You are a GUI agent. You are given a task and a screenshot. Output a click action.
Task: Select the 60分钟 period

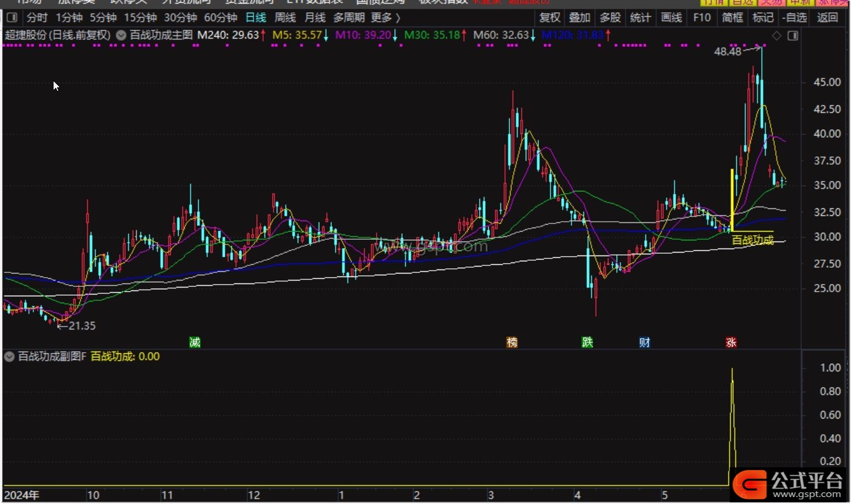pyautogui.click(x=221, y=17)
